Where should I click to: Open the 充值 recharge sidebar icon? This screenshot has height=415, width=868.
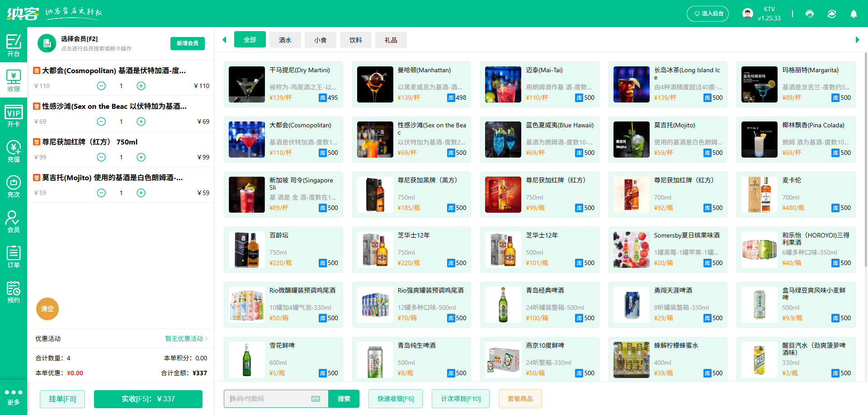[x=14, y=151]
